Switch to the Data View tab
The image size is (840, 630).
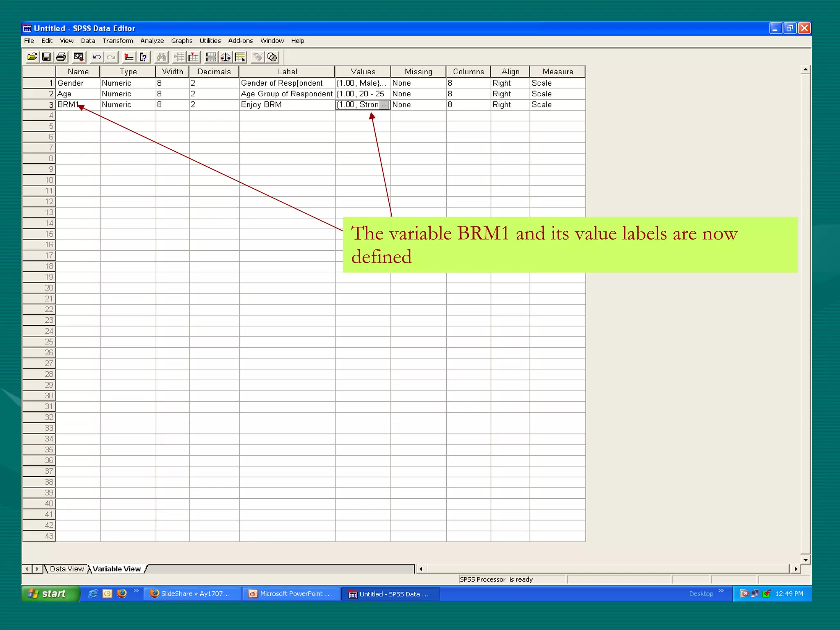pyautogui.click(x=67, y=569)
